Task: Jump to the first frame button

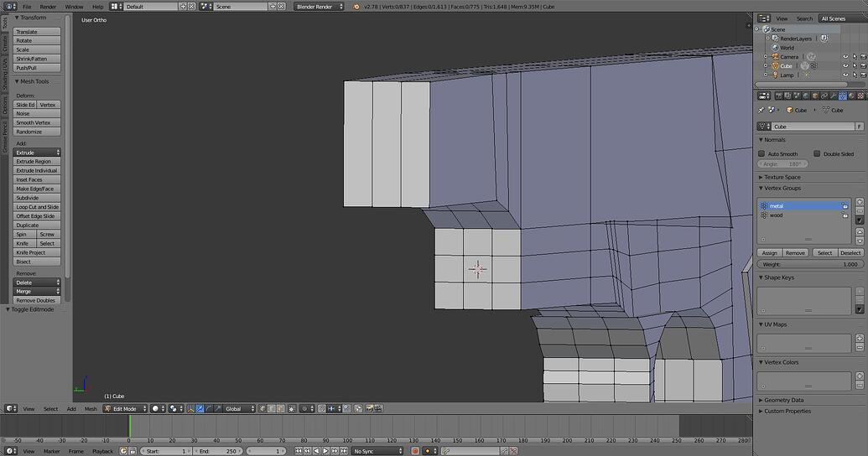Action: pyautogui.click(x=299, y=451)
